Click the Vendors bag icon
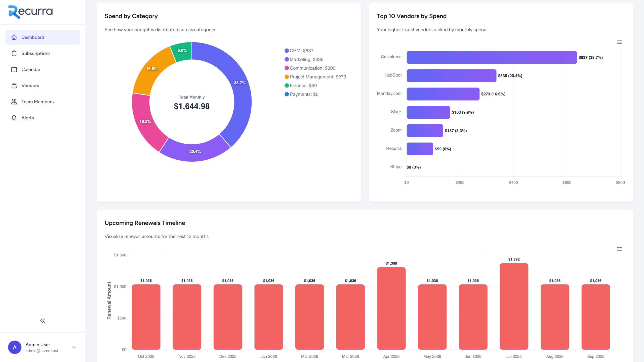 14,85
